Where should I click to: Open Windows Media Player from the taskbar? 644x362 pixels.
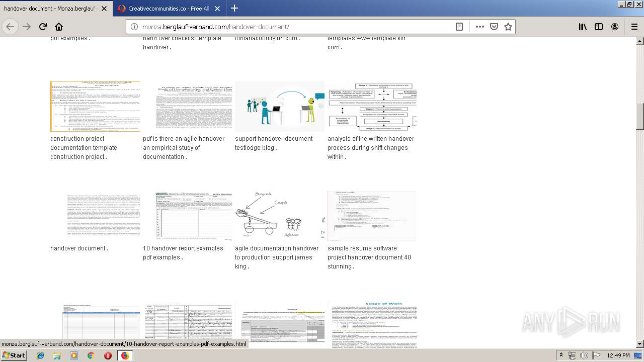point(74,355)
